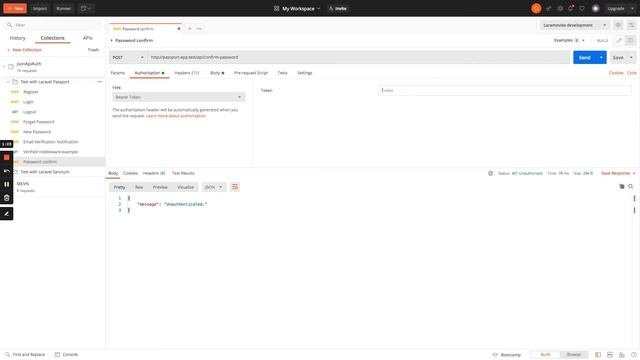
Task: Switch to Build mode in status bar
Action: pos(545,355)
